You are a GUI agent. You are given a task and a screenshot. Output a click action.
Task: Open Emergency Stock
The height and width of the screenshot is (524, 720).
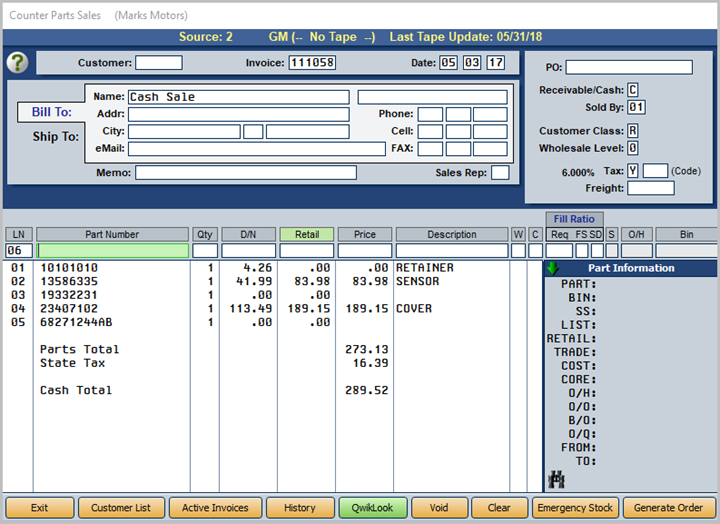574,508
